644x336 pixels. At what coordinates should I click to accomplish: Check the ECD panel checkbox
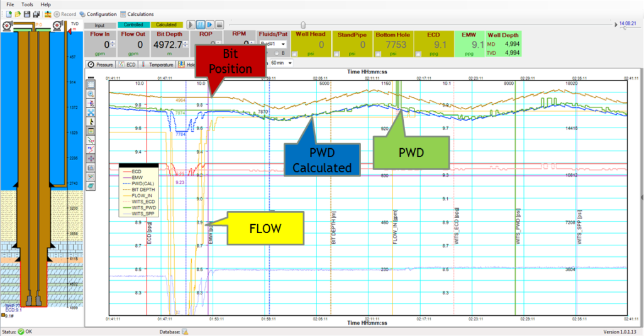418,55
